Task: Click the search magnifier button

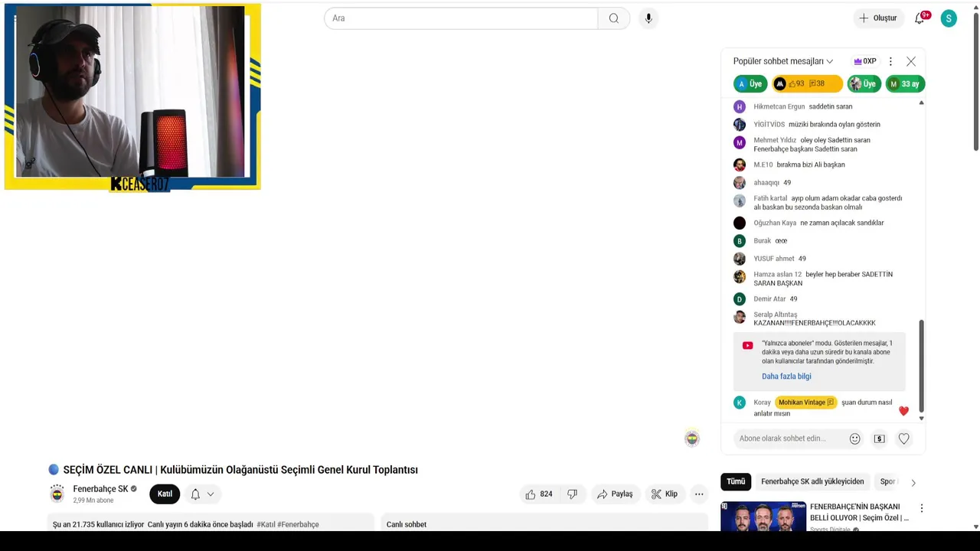Action: pos(614,18)
